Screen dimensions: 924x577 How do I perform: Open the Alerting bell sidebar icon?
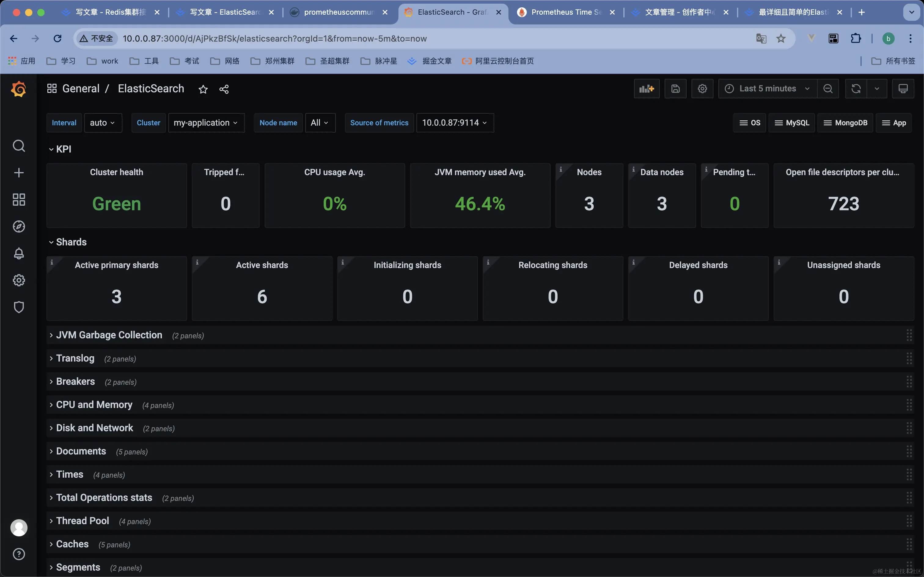click(x=19, y=253)
